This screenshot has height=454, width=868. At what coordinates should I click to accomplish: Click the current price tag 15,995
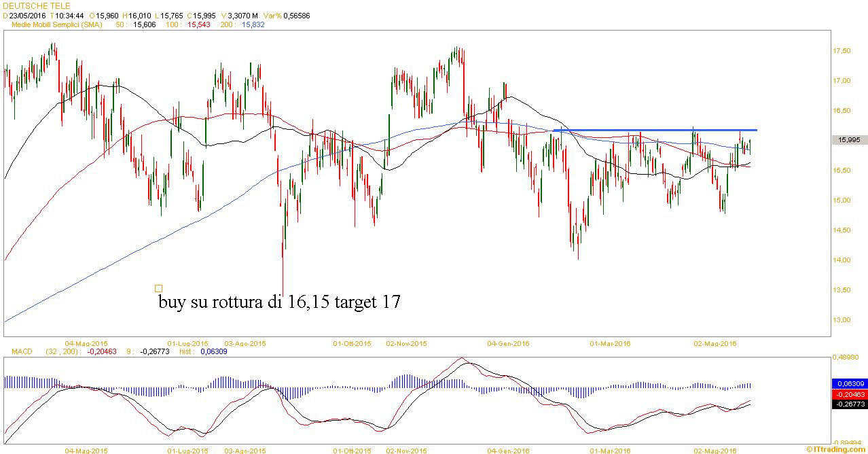[849, 139]
